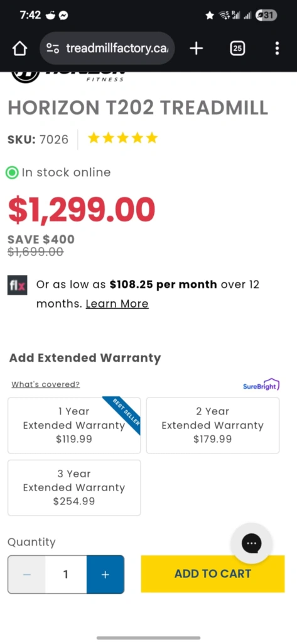Tap the flx financing logo
The height and width of the screenshot is (644, 297).
[17, 285]
